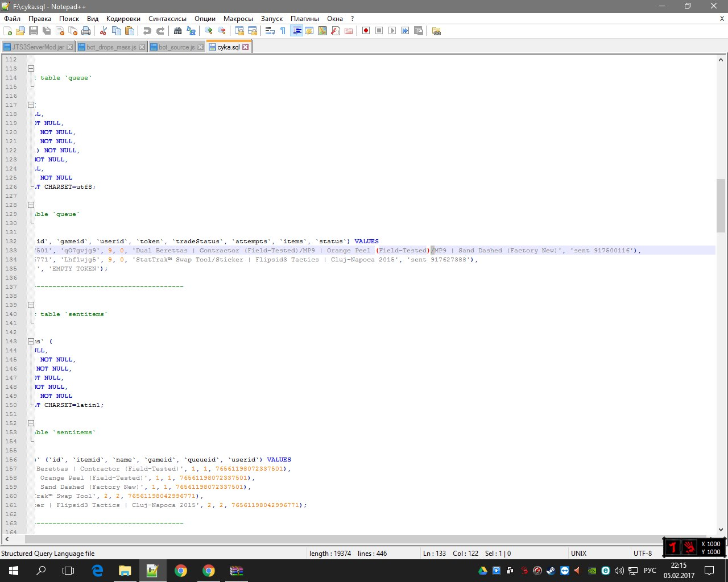Print the document using the printer icon
The image size is (728, 582).
(x=86, y=31)
